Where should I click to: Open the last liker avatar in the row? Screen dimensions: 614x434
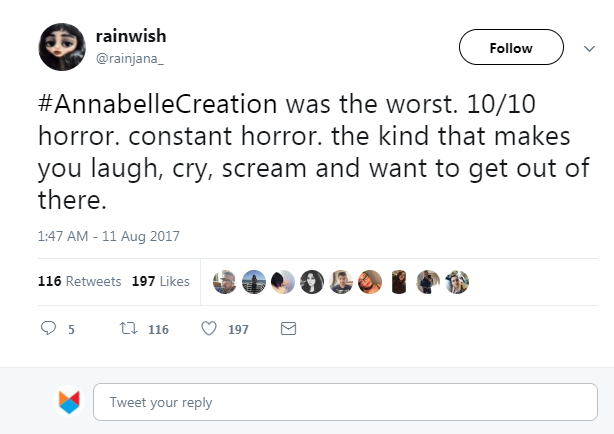tap(457, 281)
